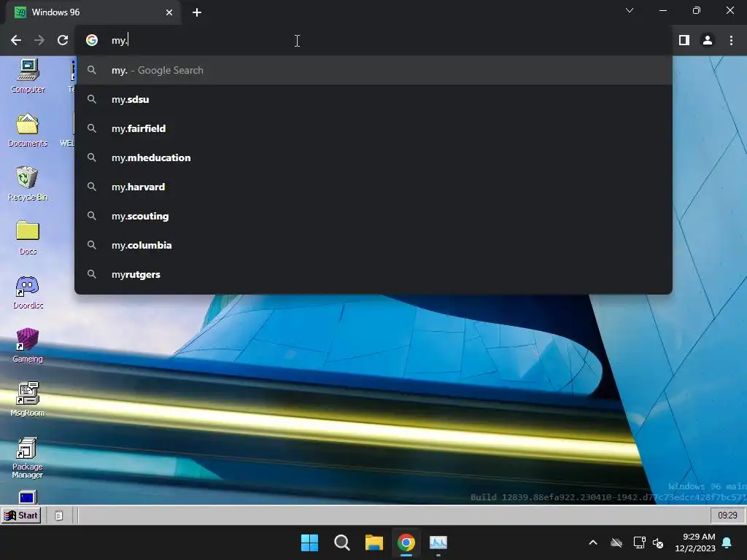The height and width of the screenshot is (560, 747).
Task: Click the network display tray icon
Action: tap(639, 542)
